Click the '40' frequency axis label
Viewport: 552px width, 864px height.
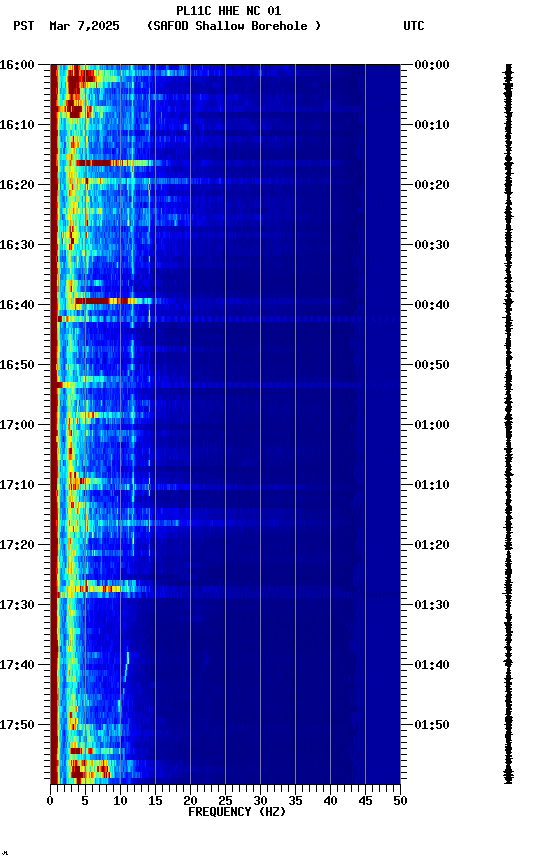click(330, 801)
